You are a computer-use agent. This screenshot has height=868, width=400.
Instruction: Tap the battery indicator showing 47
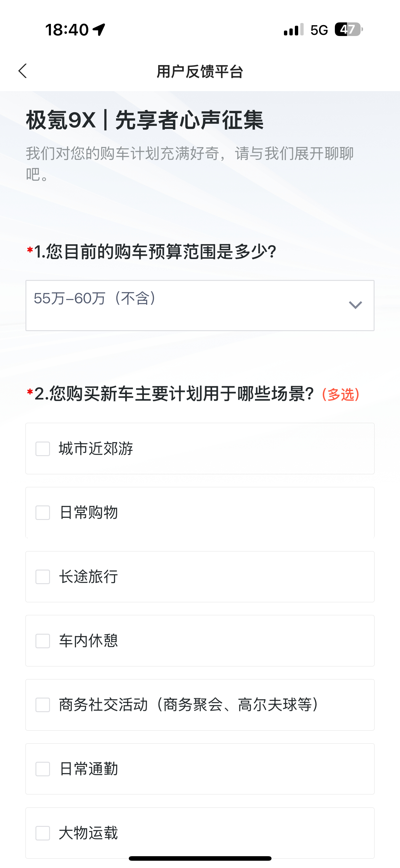[x=349, y=30]
